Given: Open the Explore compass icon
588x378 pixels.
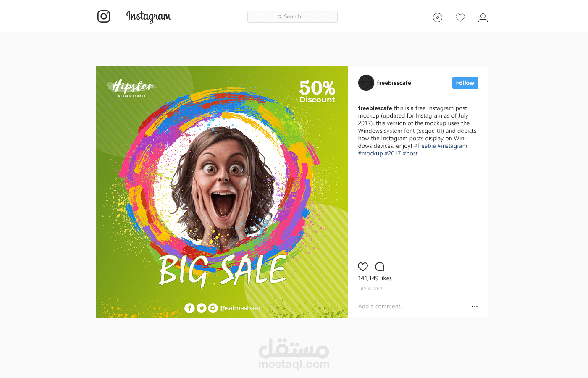Looking at the screenshot, I should pyautogui.click(x=438, y=18).
